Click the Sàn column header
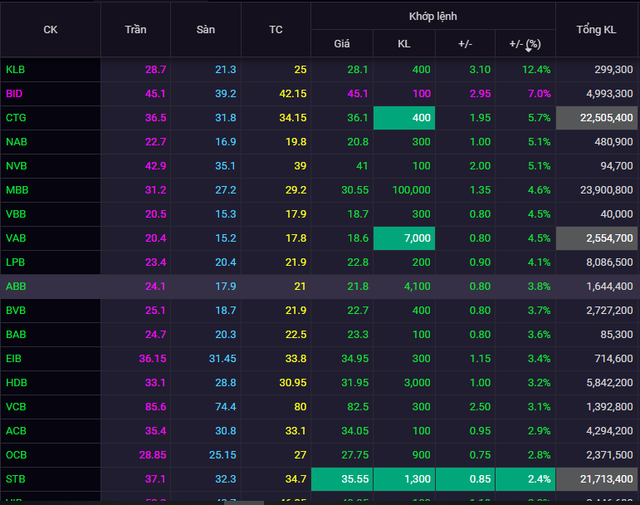The image size is (640, 505). pyautogui.click(x=206, y=29)
